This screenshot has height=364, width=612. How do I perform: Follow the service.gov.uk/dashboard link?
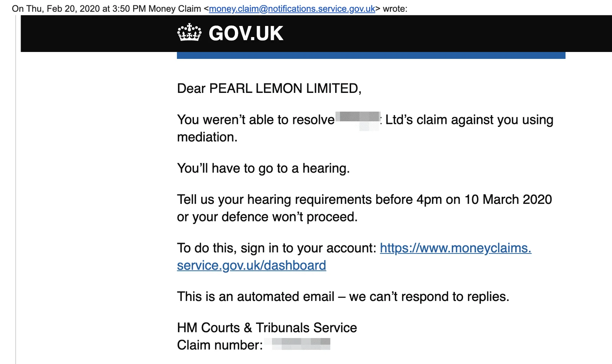pos(251,265)
